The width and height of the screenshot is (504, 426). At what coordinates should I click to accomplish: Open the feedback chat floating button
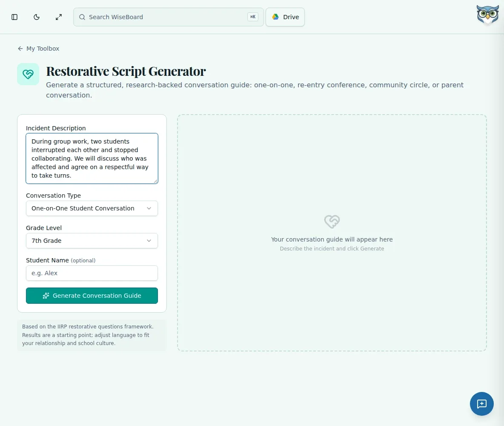(481, 404)
